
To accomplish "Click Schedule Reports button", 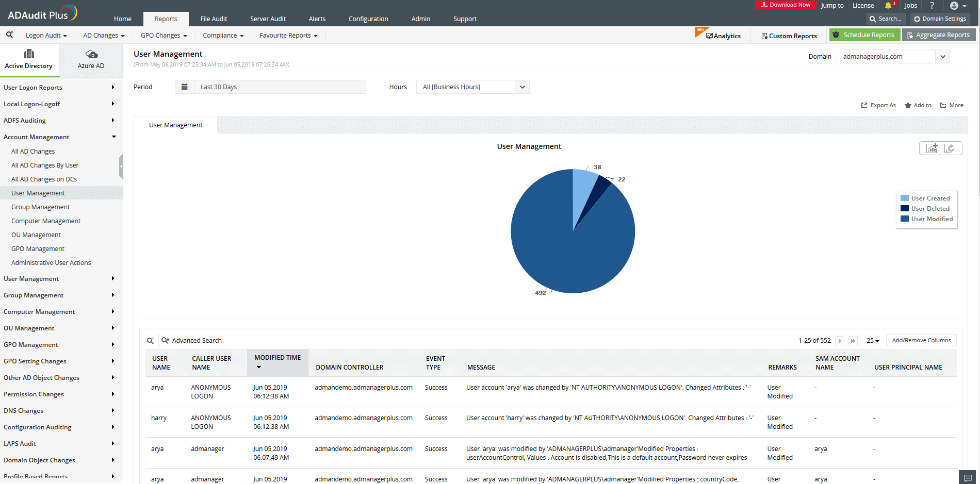I will [864, 35].
